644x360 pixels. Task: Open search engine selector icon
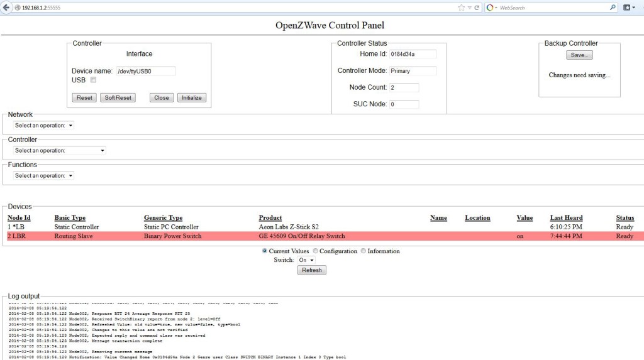491,8
